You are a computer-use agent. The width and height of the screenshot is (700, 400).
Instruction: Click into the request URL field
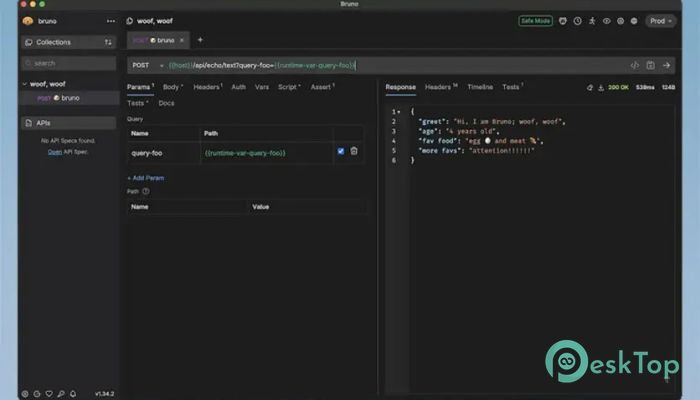pyautogui.click(x=397, y=65)
